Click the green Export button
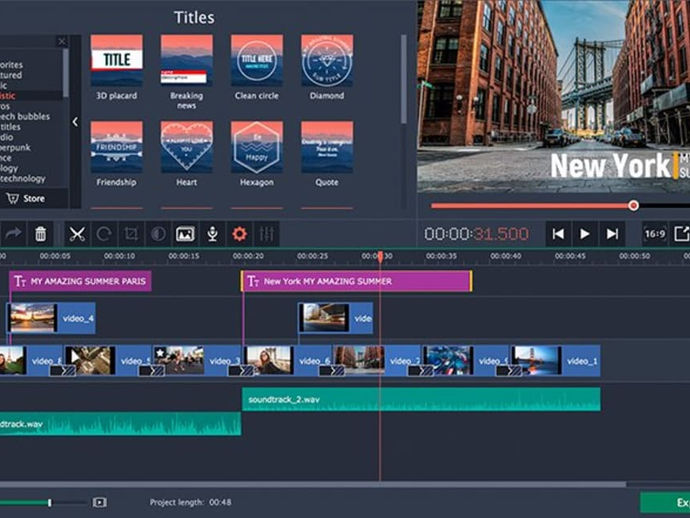The image size is (690, 518). (x=665, y=503)
